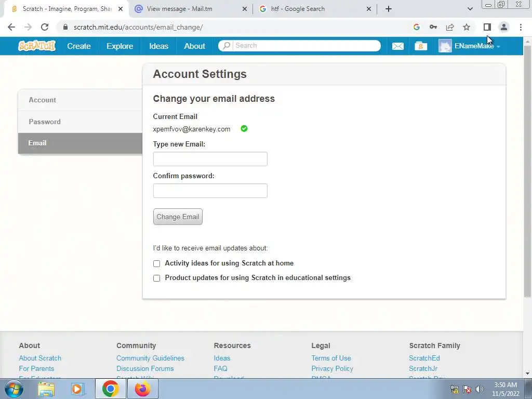This screenshot has width=532, height=399.
Task: Open the Create menu item
Action: click(79, 46)
